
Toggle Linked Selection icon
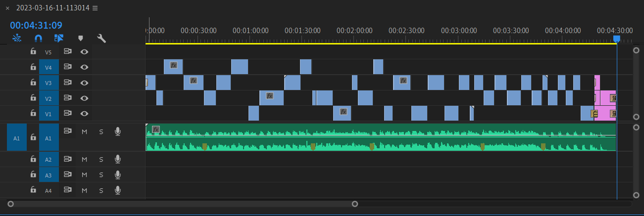59,38
